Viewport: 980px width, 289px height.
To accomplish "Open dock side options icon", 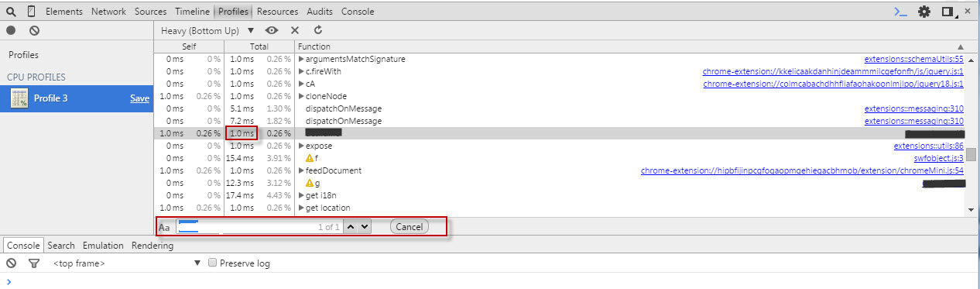I will (948, 12).
